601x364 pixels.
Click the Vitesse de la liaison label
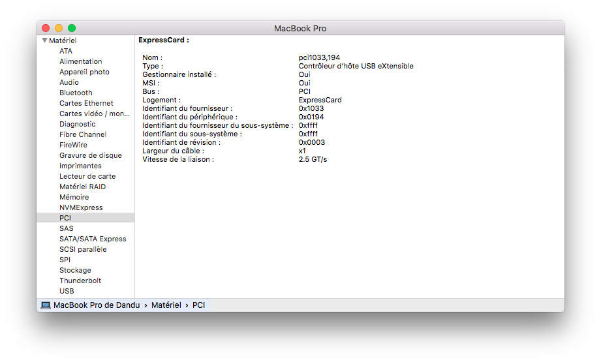pos(178,159)
